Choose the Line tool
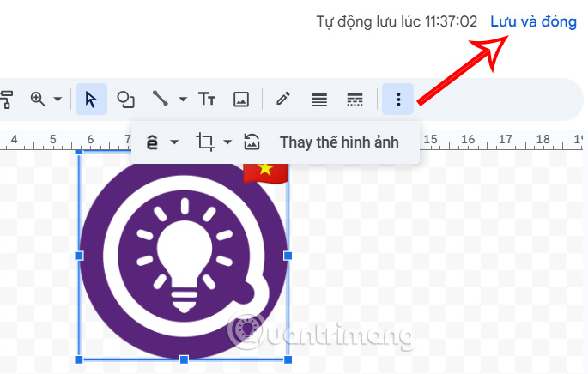 tap(161, 99)
